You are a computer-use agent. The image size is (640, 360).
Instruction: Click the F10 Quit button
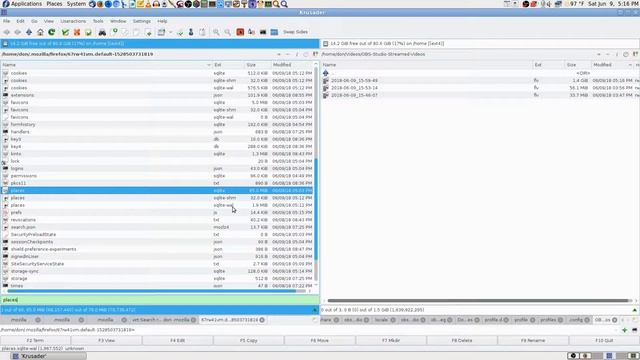pyautogui.click(x=604, y=340)
